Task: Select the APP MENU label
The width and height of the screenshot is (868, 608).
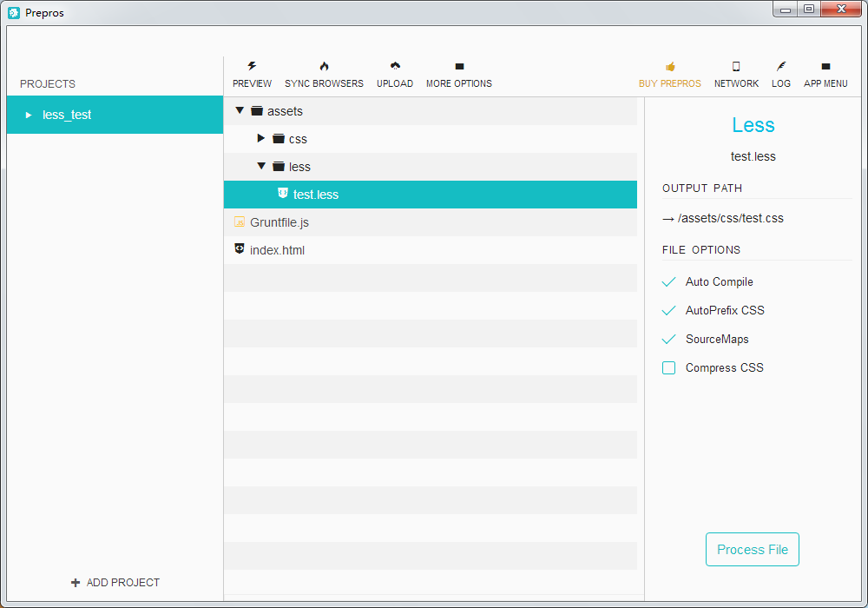Action: [825, 83]
